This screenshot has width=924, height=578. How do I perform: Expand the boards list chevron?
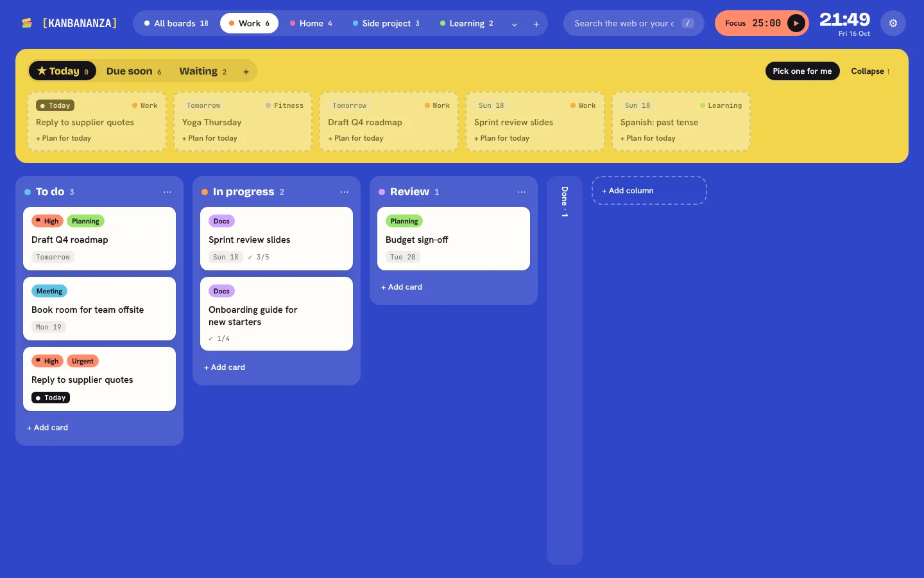pos(514,24)
